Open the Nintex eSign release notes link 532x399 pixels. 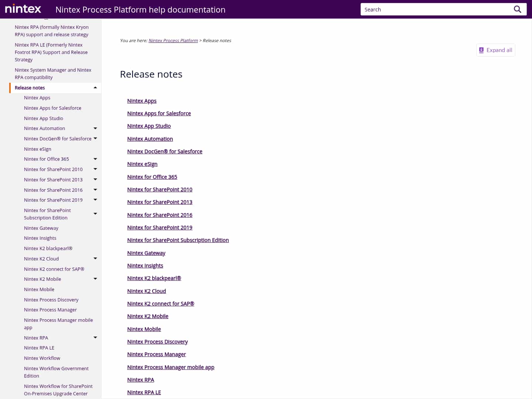[142, 164]
